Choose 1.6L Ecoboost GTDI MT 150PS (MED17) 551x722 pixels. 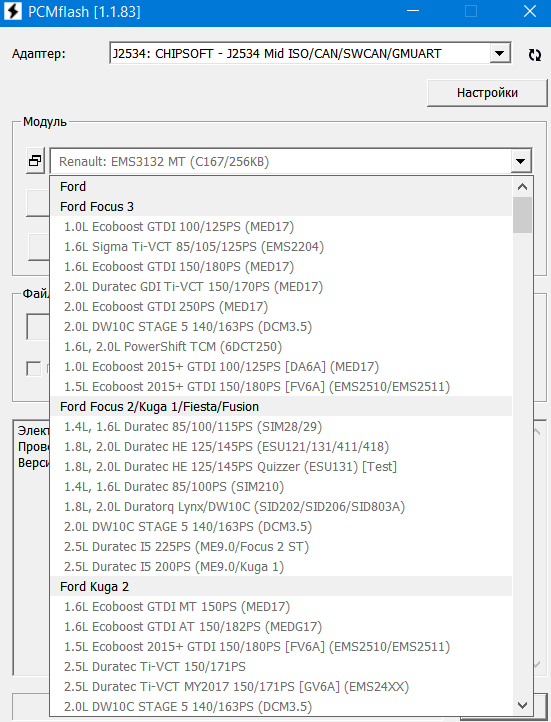[x=281, y=607]
